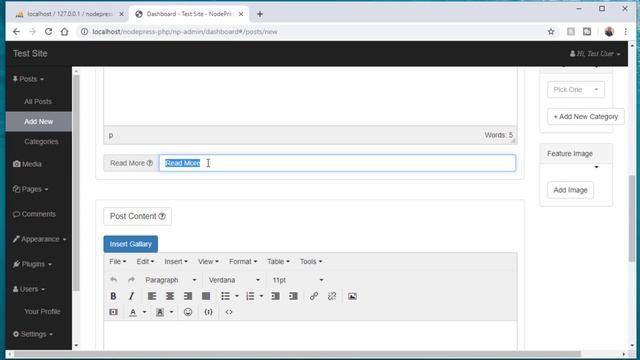Image resolution: width=640 pixels, height=360 pixels.
Task: Click the Post Content help question icon
Action: tap(162, 216)
